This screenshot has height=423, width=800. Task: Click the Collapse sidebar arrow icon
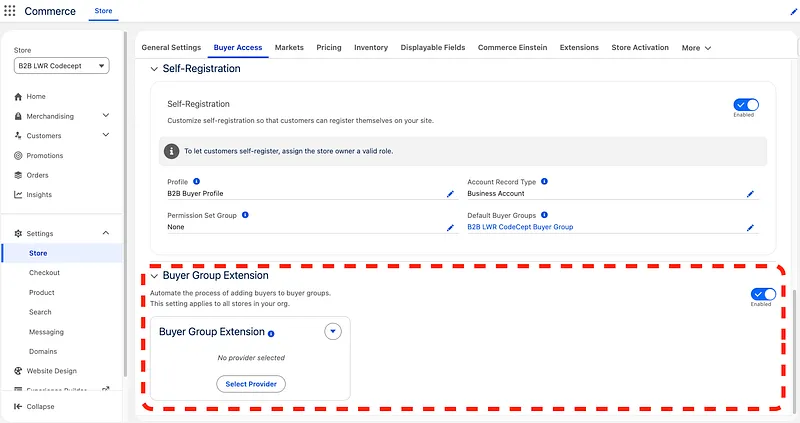(18, 407)
